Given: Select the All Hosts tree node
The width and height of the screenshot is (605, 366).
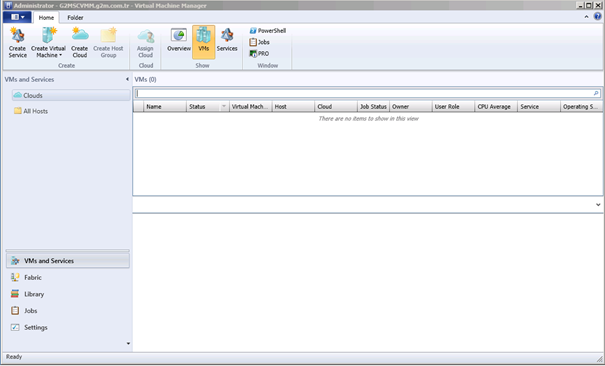Looking at the screenshot, I should coord(31,111).
